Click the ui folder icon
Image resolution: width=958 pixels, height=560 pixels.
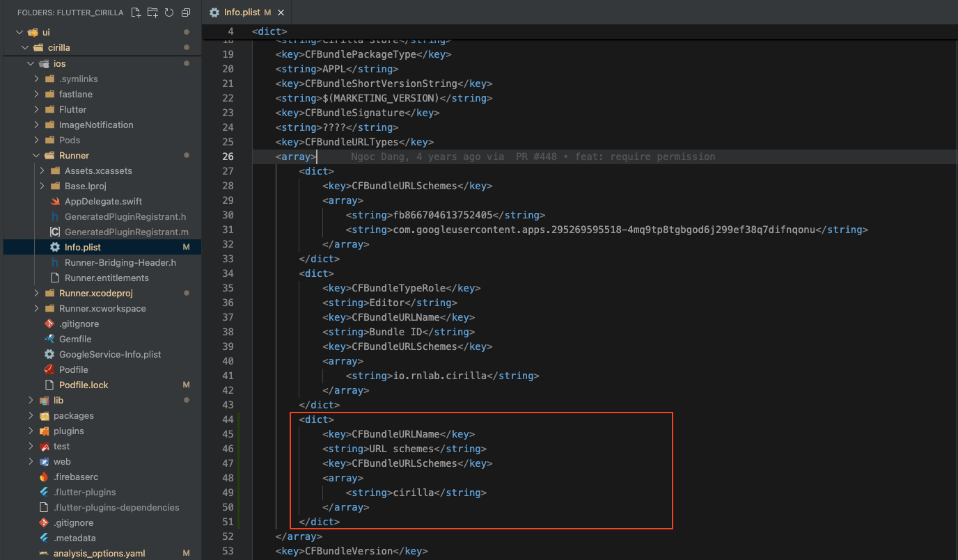click(x=33, y=32)
